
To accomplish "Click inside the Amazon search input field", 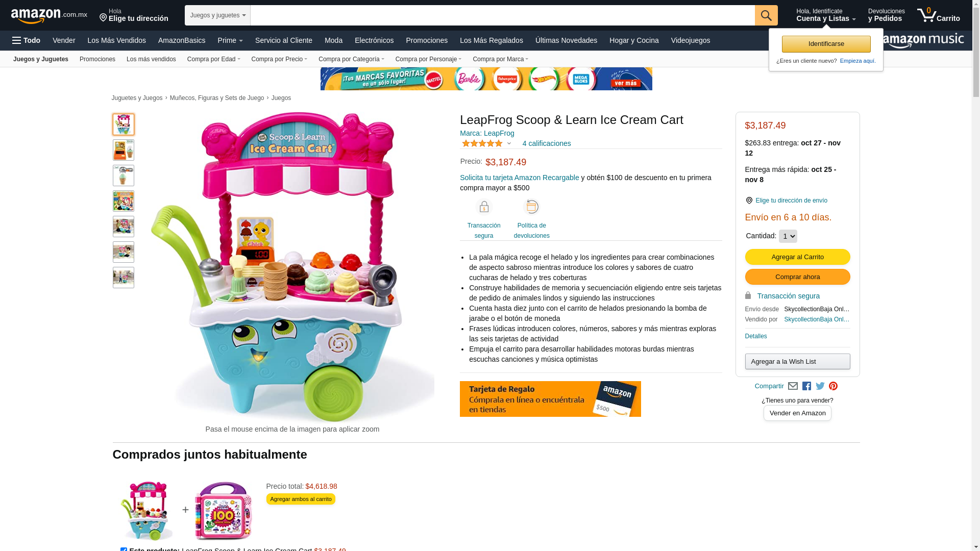I will pyautogui.click(x=502, y=15).
